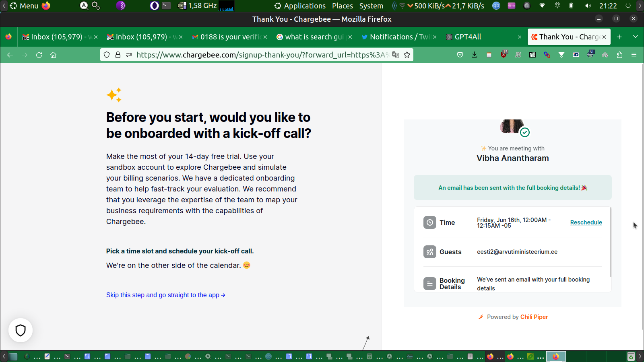
Task: Launch Firefox from the top panel
Action: 46,6
